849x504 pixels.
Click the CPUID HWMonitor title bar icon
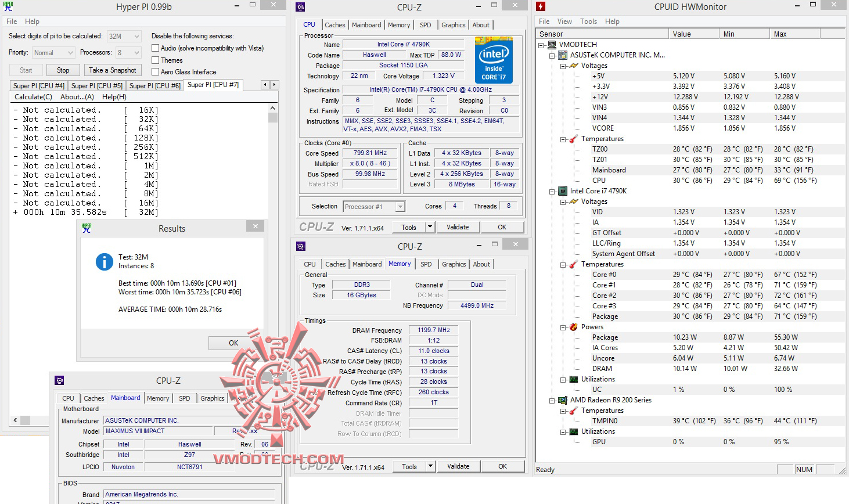tap(541, 6)
